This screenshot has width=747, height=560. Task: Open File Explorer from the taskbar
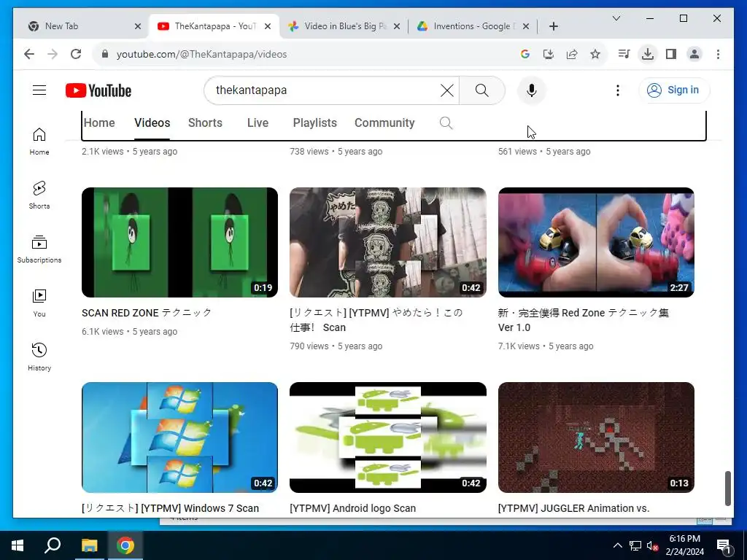(x=89, y=545)
